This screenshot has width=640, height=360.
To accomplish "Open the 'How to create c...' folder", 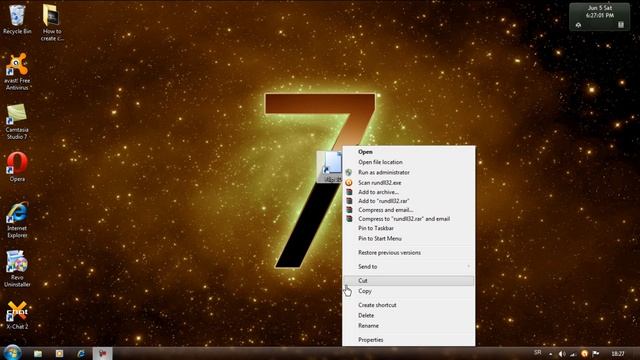I will click(52, 22).
